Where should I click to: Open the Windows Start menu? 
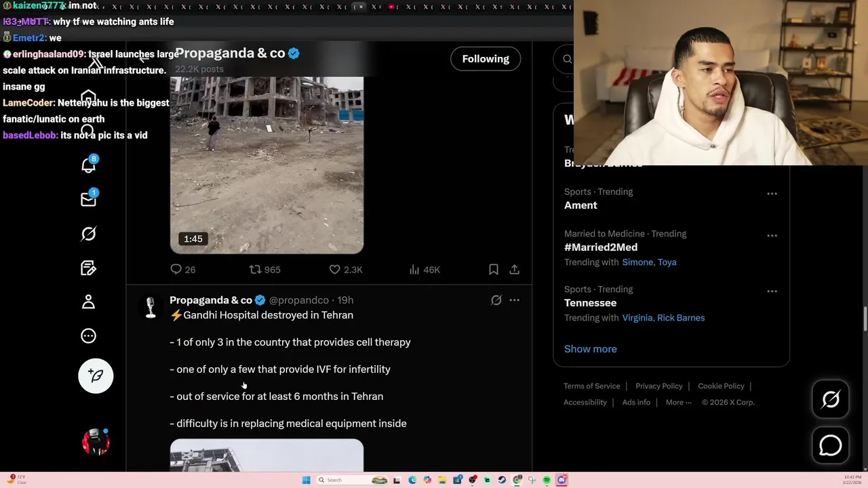307,480
